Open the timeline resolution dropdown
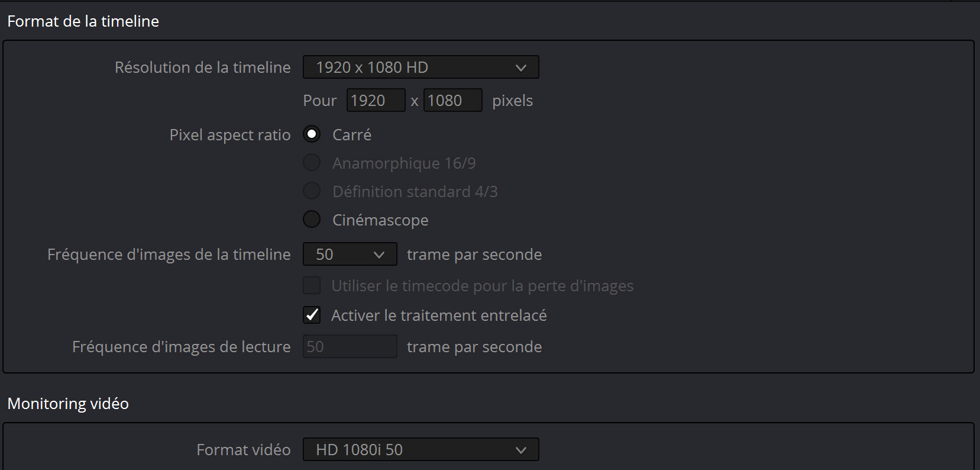980x470 pixels. (421, 67)
